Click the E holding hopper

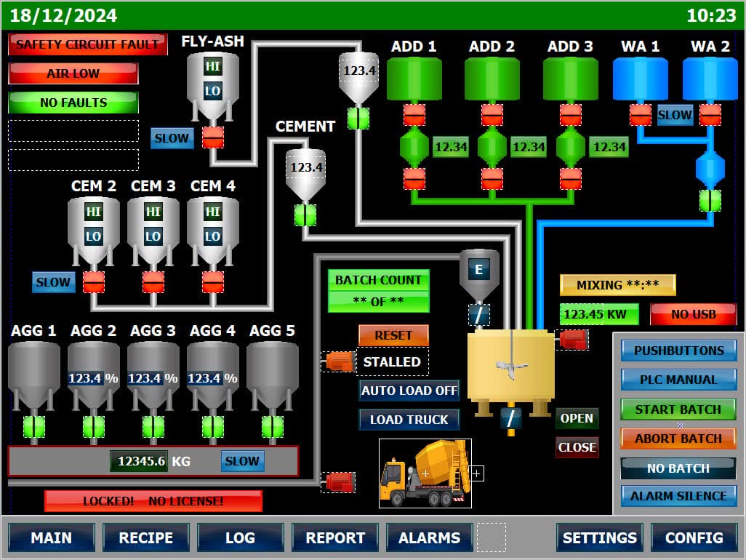[x=479, y=274]
